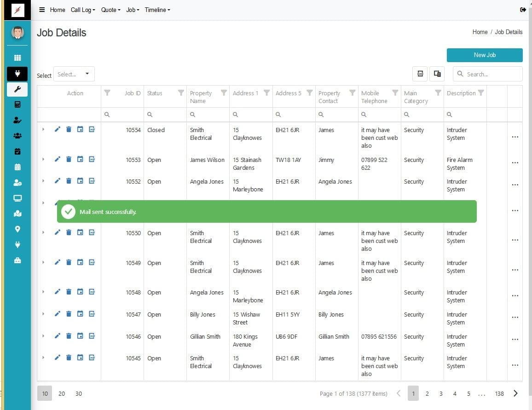Click the PDF icon for job 10549
The image size is (532, 410).
click(x=92, y=262)
